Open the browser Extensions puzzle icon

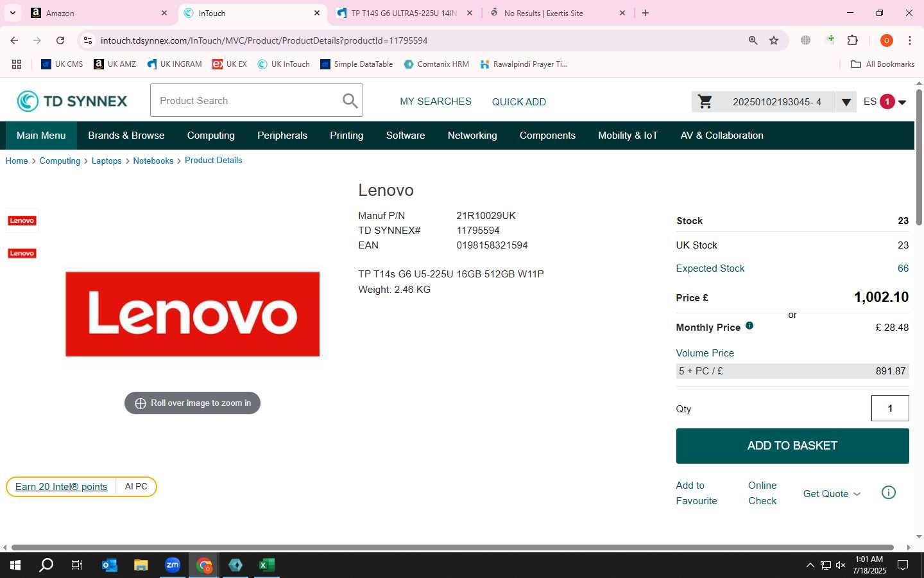852,40
